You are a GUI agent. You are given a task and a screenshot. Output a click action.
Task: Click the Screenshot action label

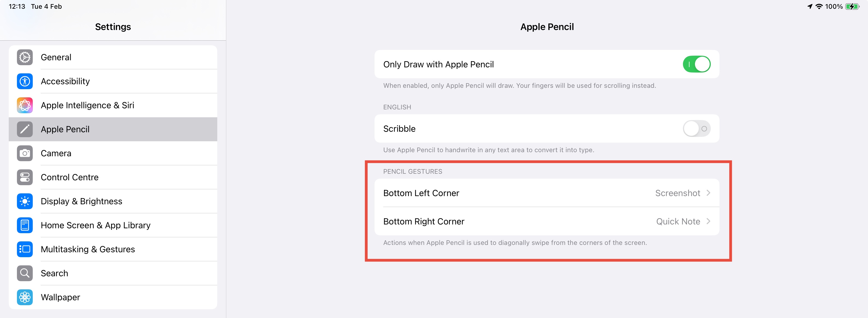click(x=677, y=193)
